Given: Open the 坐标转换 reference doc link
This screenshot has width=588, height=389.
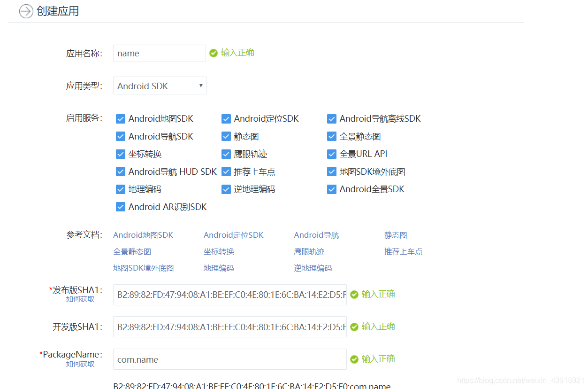Looking at the screenshot, I should click(219, 252).
